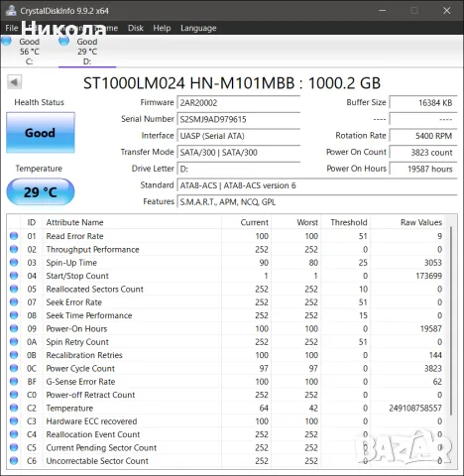Click the Buffer Size value 16384 KB
Image resolution: width=464 pixels, height=476 pixels.
(423, 103)
